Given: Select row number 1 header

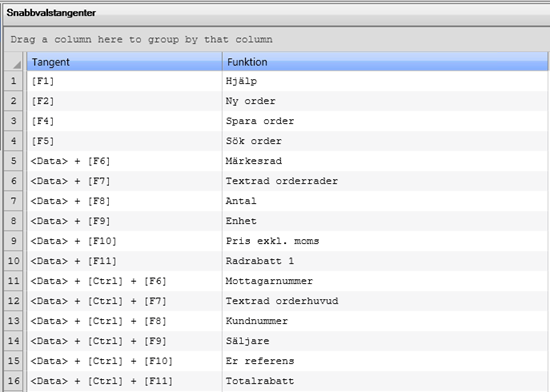Looking at the screenshot, I should coord(13,81).
